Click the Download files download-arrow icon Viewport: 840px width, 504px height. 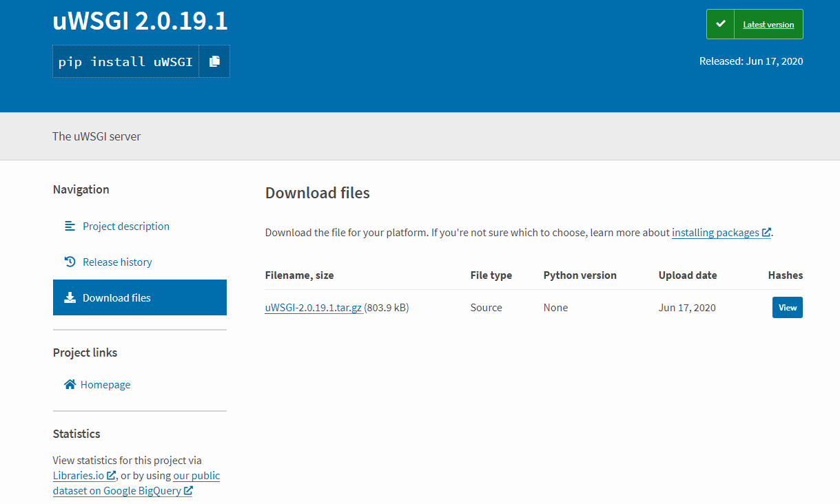[70, 297]
